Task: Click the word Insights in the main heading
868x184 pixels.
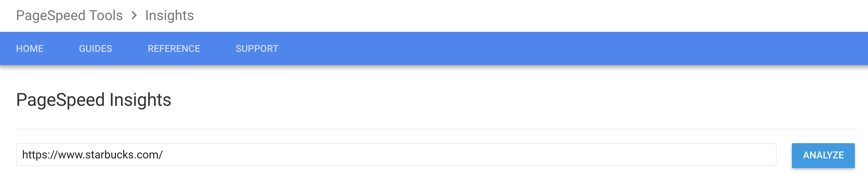Action: coord(140,100)
